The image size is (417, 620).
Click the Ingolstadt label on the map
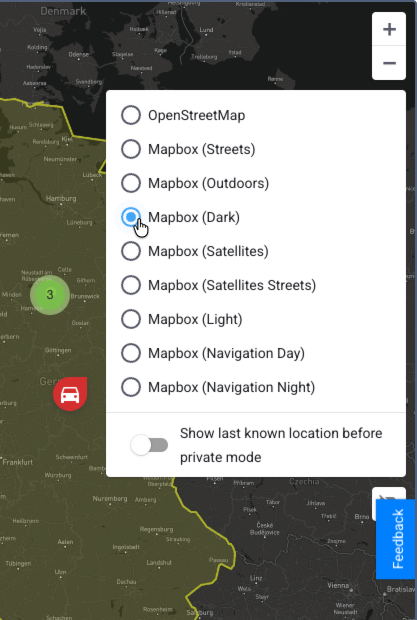tap(126, 547)
